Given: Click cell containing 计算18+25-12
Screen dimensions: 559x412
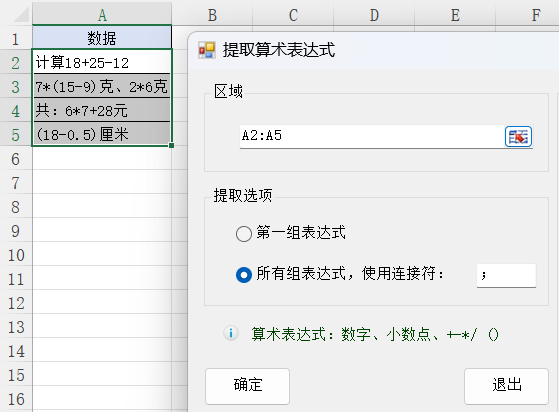Looking at the screenshot, I should click(x=102, y=62).
